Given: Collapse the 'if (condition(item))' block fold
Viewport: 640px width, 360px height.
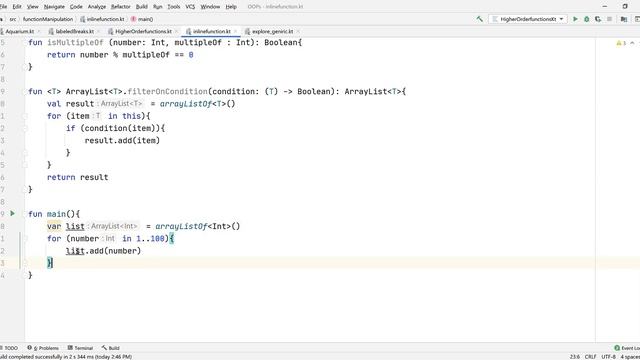Looking at the screenshot, I should coord(24,129).
